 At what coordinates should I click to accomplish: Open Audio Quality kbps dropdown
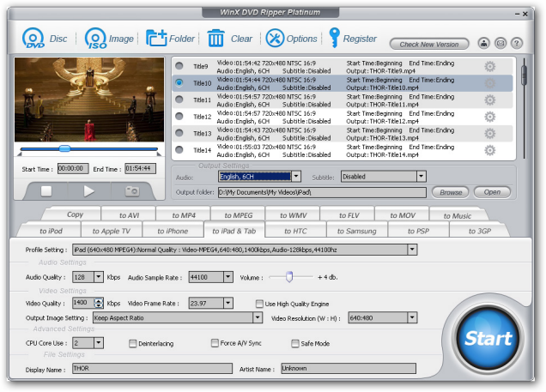pyautogui.click(x=99, y=277)
